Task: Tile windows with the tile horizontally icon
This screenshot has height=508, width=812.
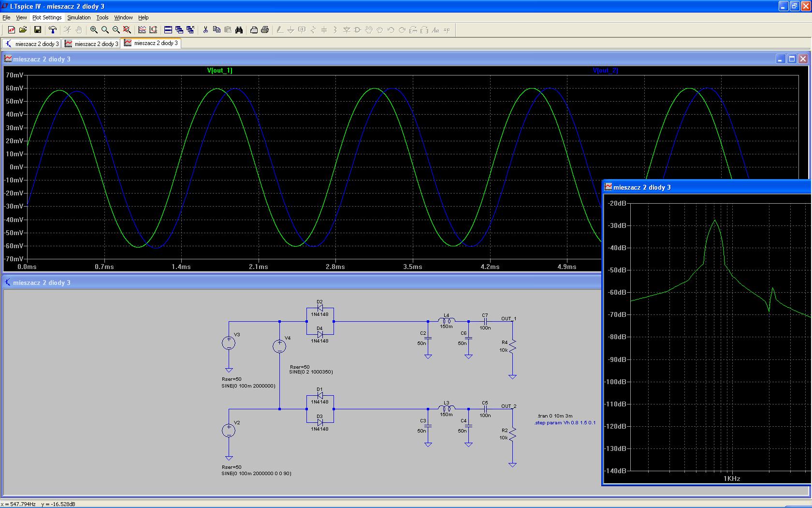Action: point(168,30)
